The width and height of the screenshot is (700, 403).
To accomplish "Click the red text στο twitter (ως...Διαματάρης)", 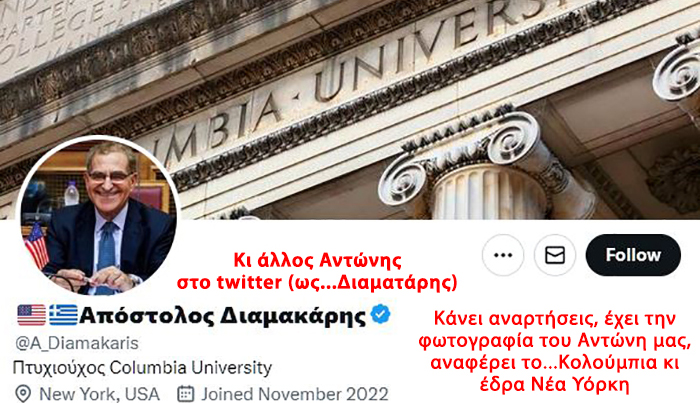I will click(x=317, y=283).
